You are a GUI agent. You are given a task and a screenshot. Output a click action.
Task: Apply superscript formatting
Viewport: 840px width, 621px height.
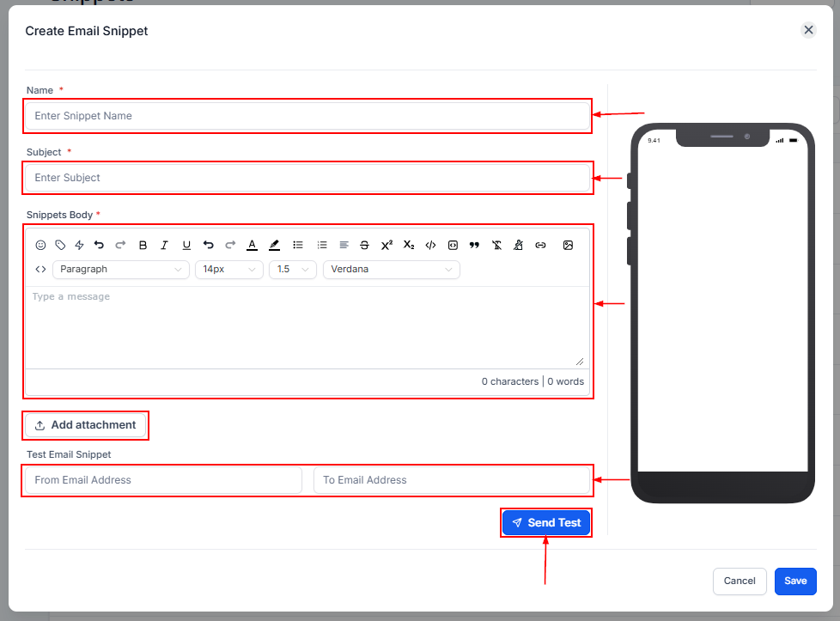[x=387, y=245]
